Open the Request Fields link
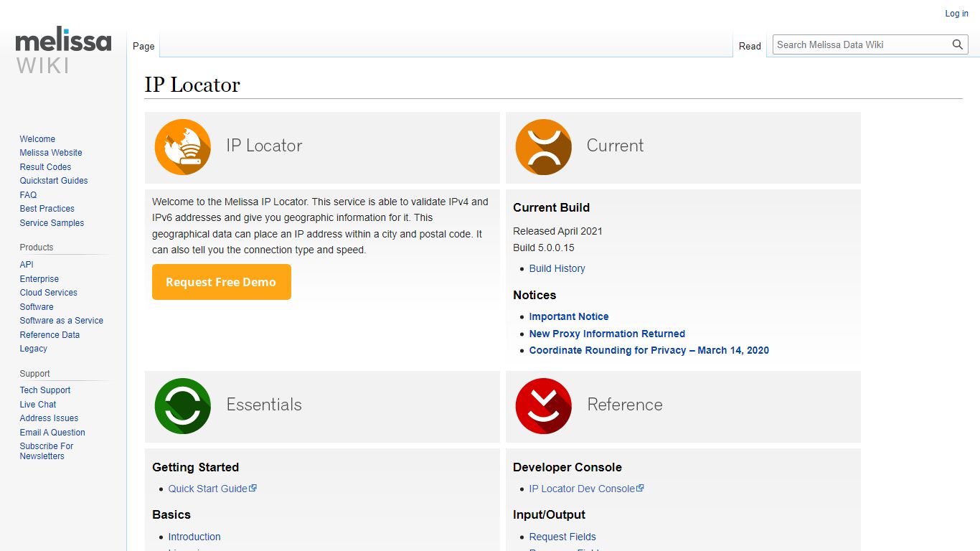Screen dimensions: 980x551 click(x=562, y=537)
